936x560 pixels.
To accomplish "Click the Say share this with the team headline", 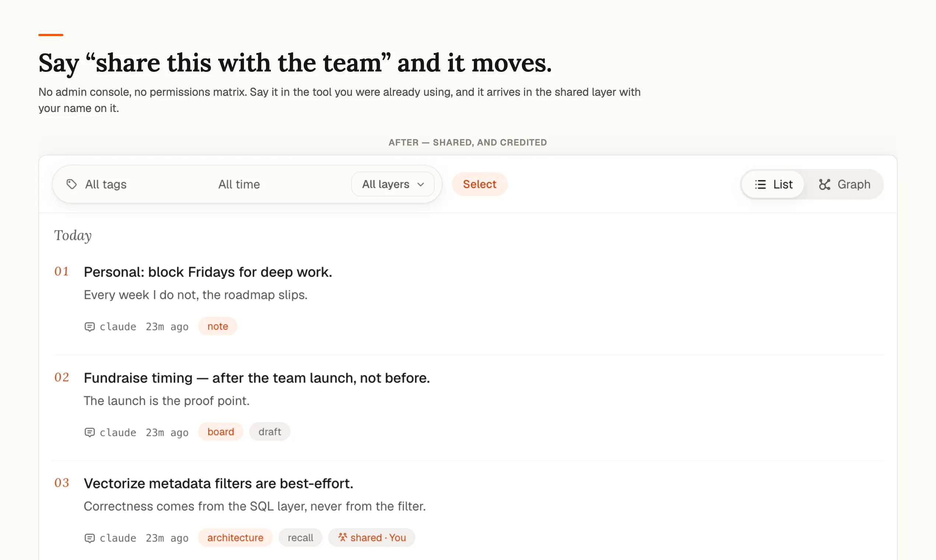I will (295, 63).
